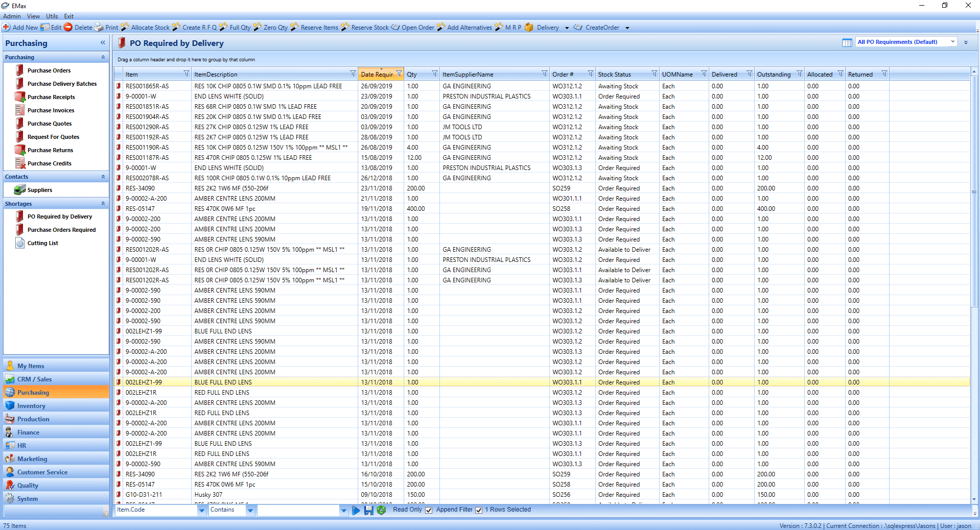Sort by the Date Required column header
The height and width of the screenshot is (530, 980).
coord(377,74)
